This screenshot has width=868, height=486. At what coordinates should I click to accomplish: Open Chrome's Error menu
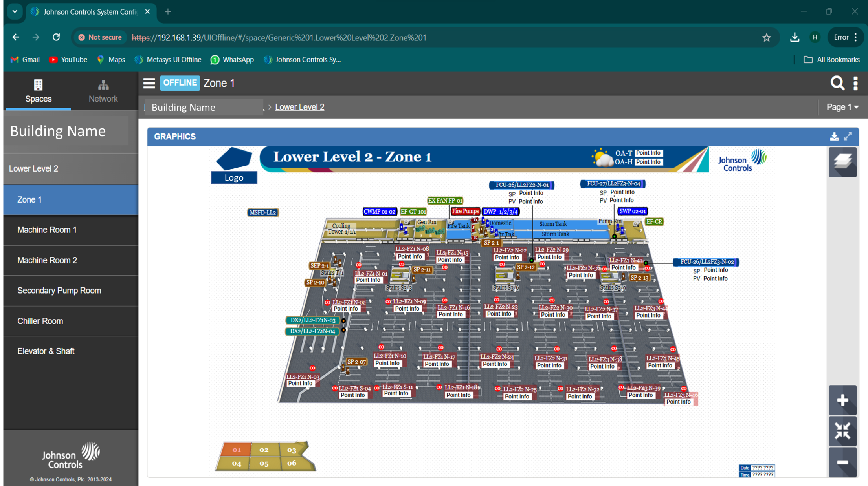(x=845, y=37)
